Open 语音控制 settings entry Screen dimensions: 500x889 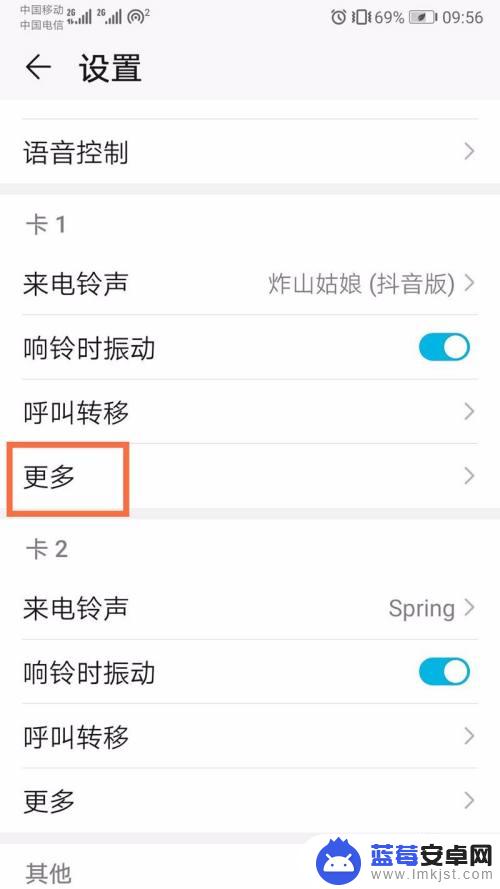point(250,151)
